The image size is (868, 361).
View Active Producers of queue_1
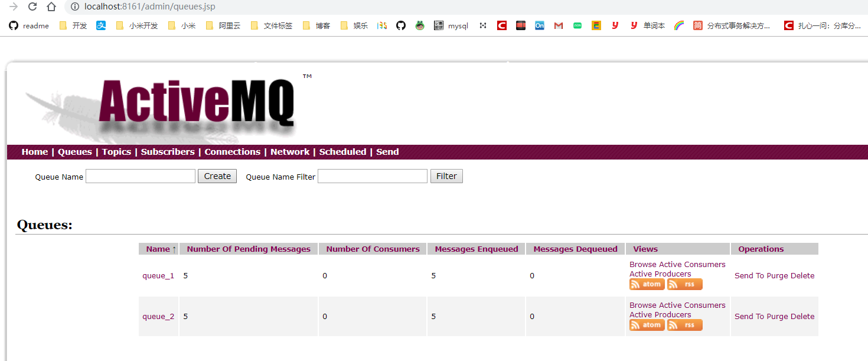tap(660, 274)
